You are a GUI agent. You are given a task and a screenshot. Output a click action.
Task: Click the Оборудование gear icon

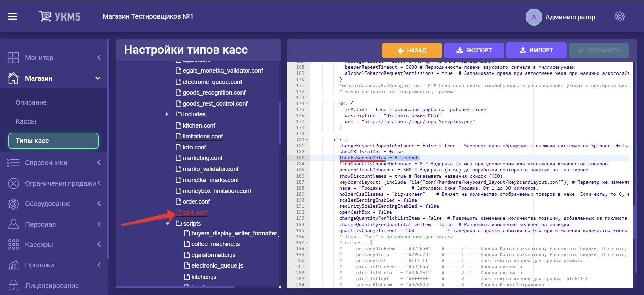coord(13,204)
